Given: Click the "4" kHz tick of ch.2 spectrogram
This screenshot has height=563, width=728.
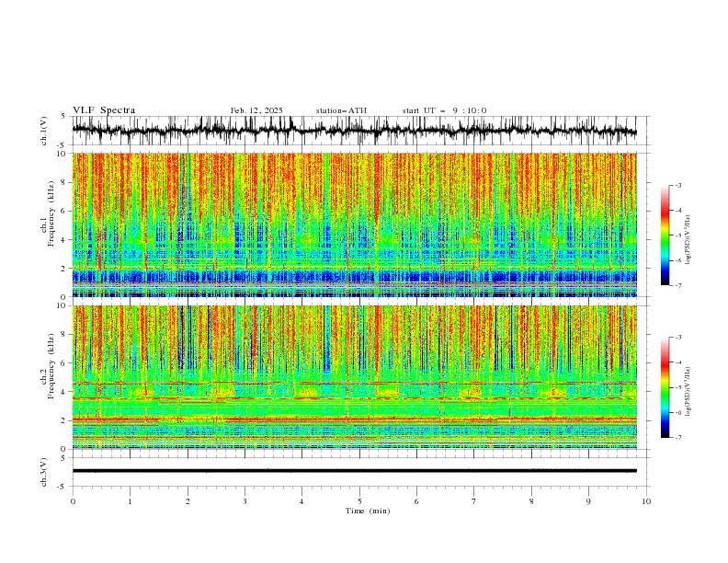Looking at the screenshot, I should coord(65,392).
